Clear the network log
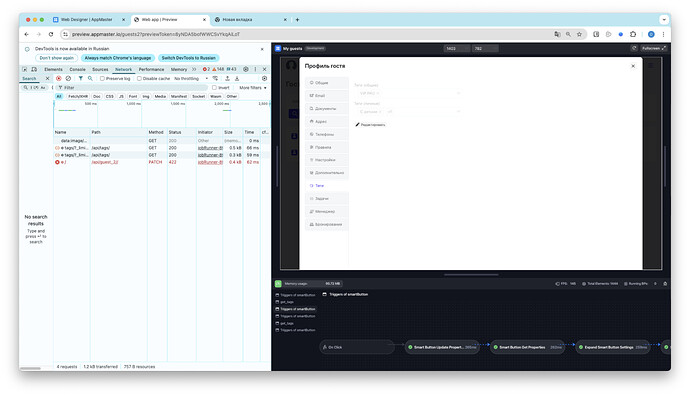This screenshot has width=690, height=396. [68, 78]
